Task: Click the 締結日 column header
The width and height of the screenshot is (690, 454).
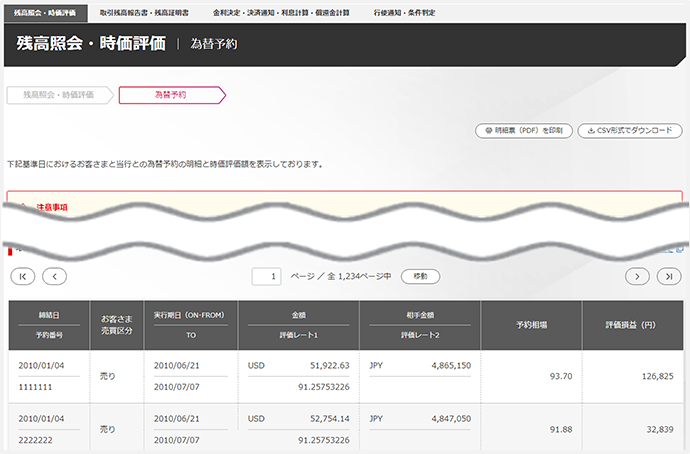Action: point(48,315)
